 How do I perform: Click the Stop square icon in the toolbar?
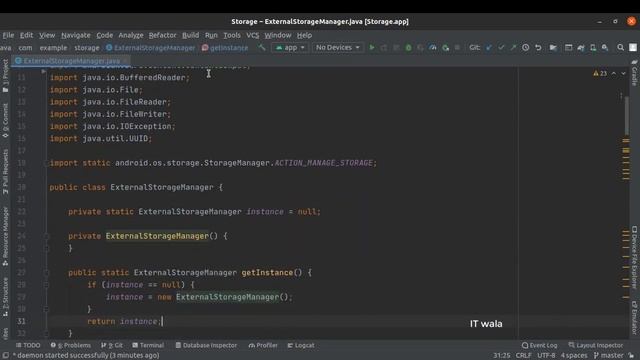(x=457, y=48)
